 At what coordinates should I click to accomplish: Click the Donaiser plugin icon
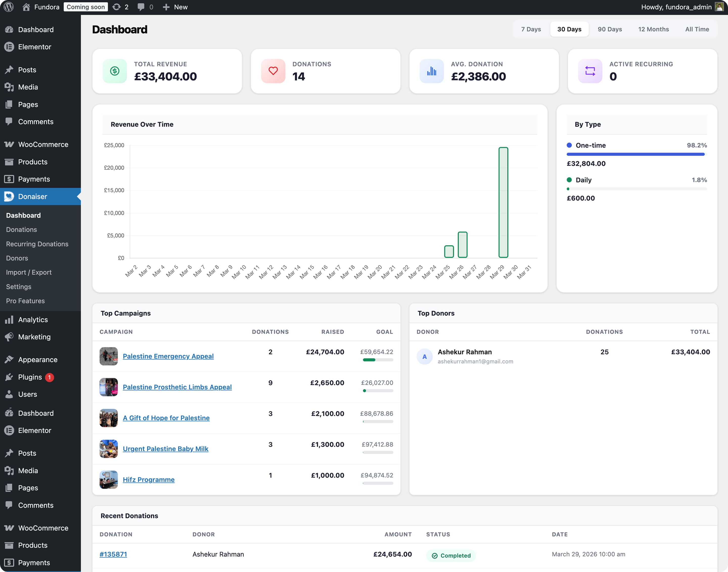pos(9,196)
